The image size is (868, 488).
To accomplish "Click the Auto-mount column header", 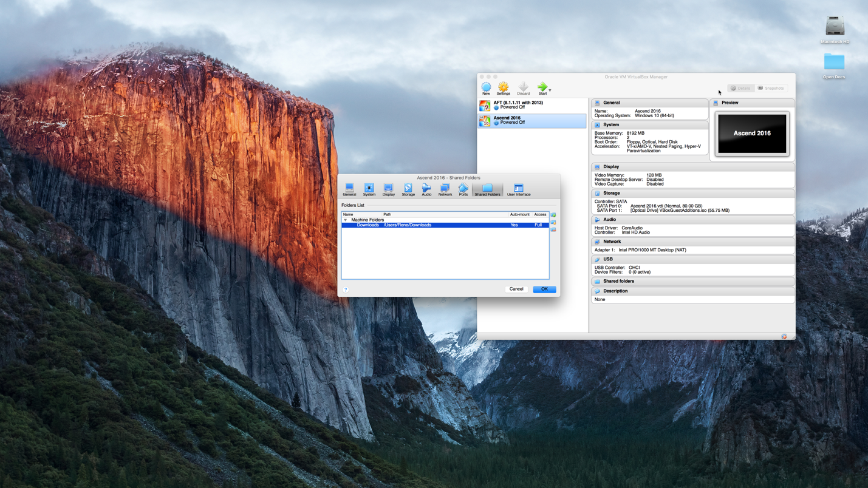I will [x=520, y=214].
